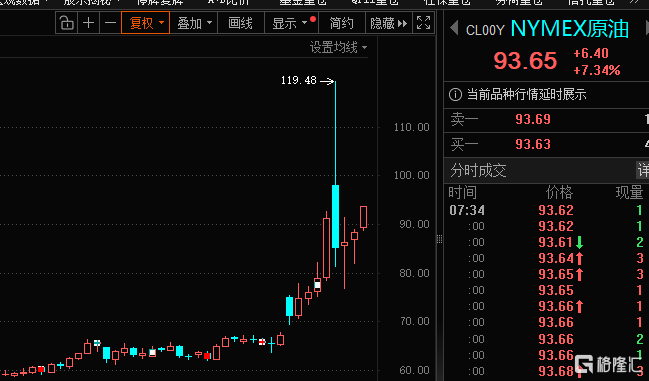Image resolution: width=649 pixels, height=381 pixels.
Task: Click the 07:34 trade row
Action: [x=546, y=210]
